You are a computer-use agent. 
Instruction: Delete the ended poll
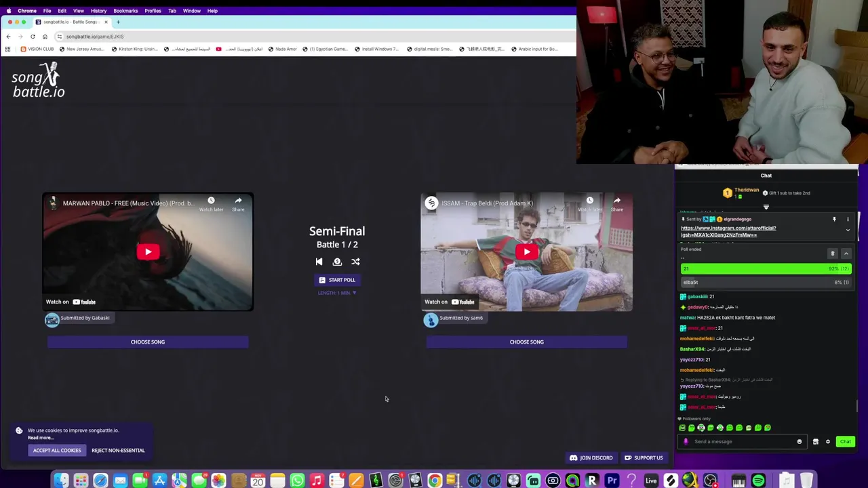tap(833, 253)
